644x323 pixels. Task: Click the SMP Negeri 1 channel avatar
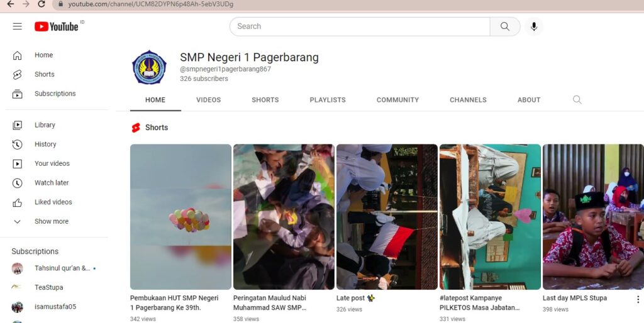(x=149, y=67)
